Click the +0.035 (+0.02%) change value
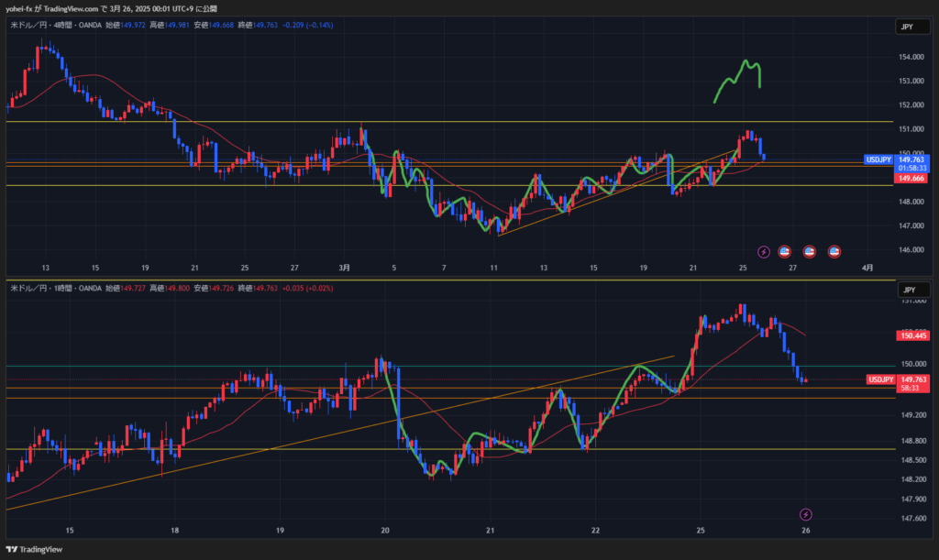 (308, 289)
